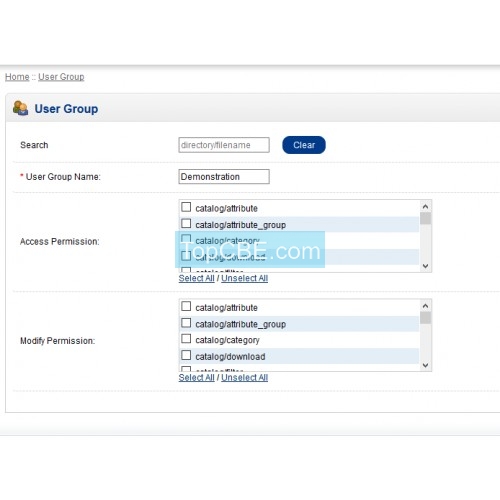
Task: Check catalog/attribute in Access Permission list
Action: coord(186,207)
